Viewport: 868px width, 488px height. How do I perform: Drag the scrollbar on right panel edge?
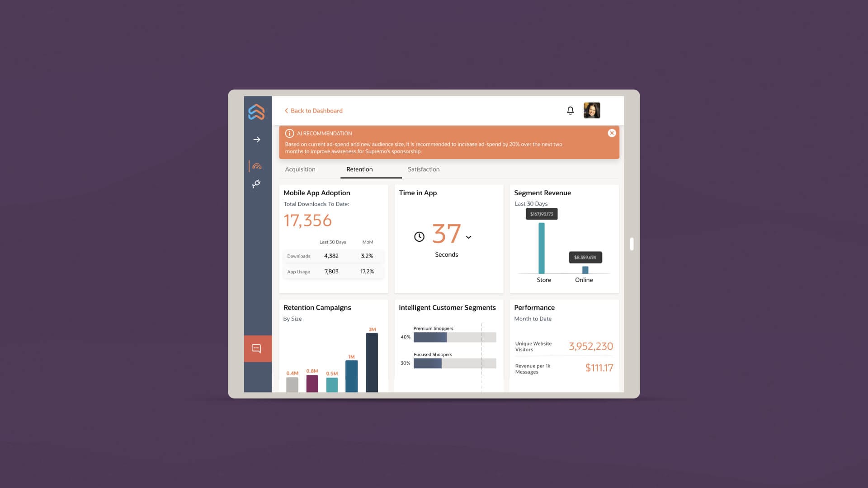coord(631,244)
